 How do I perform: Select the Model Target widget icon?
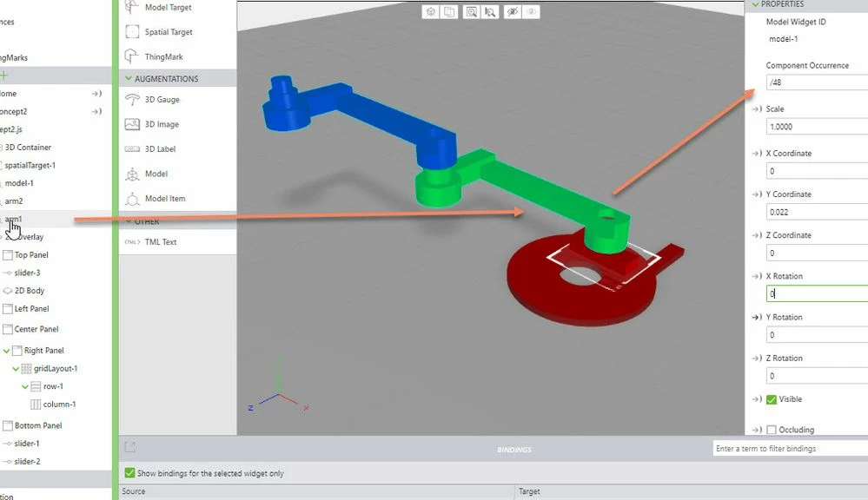(x=132, y=7)
